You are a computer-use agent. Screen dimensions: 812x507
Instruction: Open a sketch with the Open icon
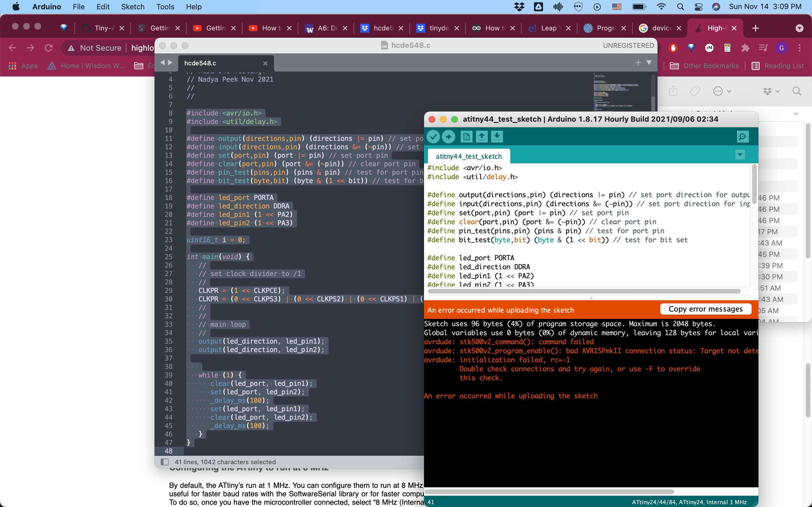coord(482,137)
